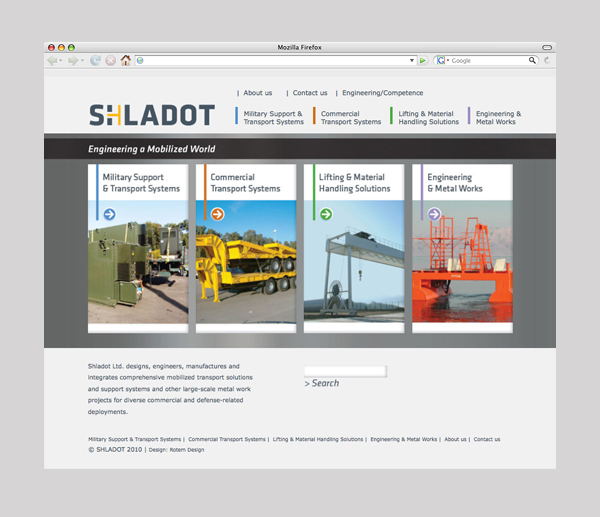
Task: Open Engineering/Competence top link
Action: click(x=383, y=93)
